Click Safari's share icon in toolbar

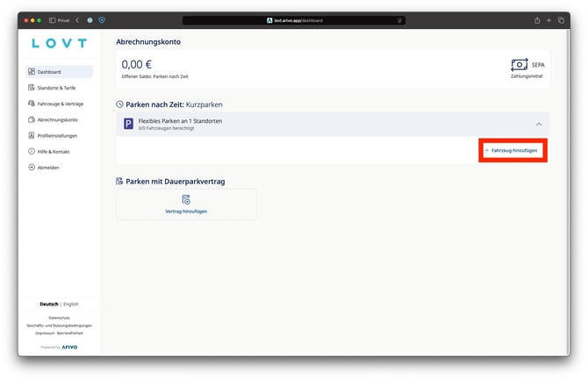(536, 19)
